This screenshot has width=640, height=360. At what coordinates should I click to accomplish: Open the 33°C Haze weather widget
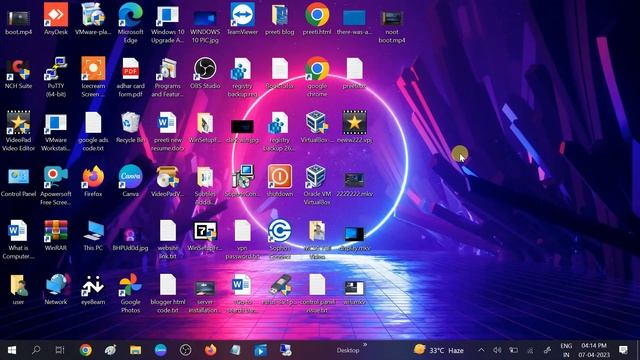pos(439,350)
